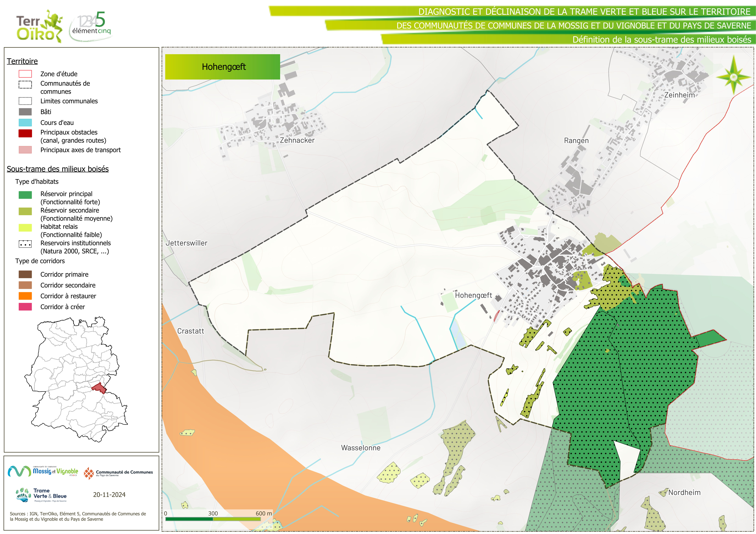Viewport: 756px width, 534px height.
Task: Click the Réservoir principal green swatch
Action: (x=25, y=195)
